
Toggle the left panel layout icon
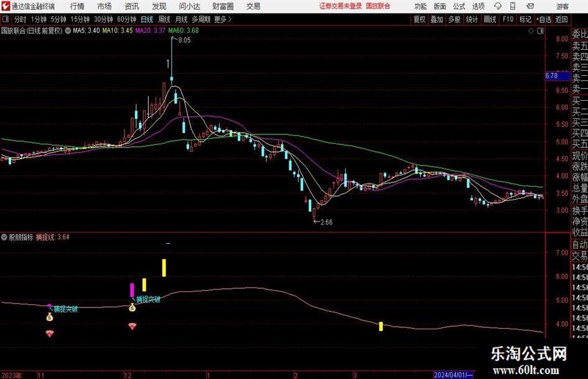(x=5, y=19)
